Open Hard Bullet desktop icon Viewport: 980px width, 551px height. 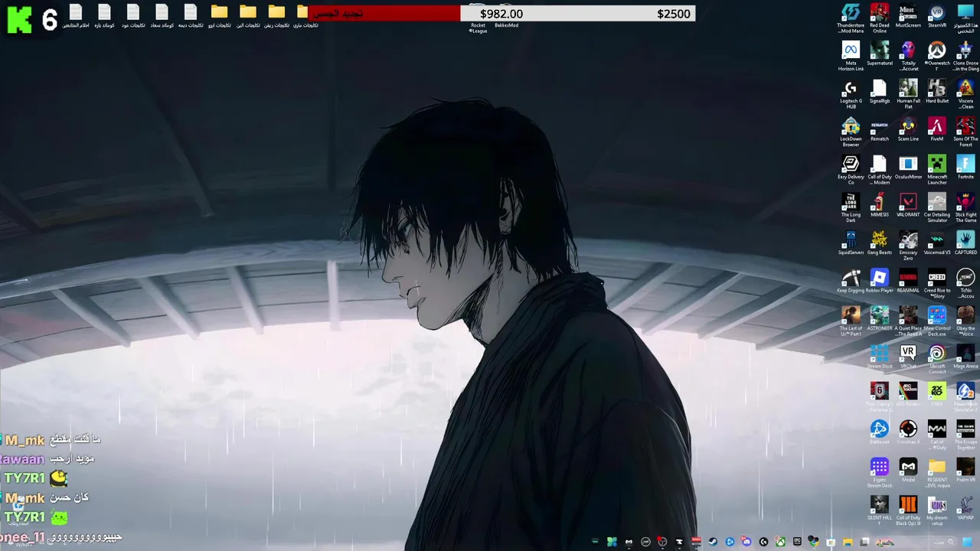[937, 92]
